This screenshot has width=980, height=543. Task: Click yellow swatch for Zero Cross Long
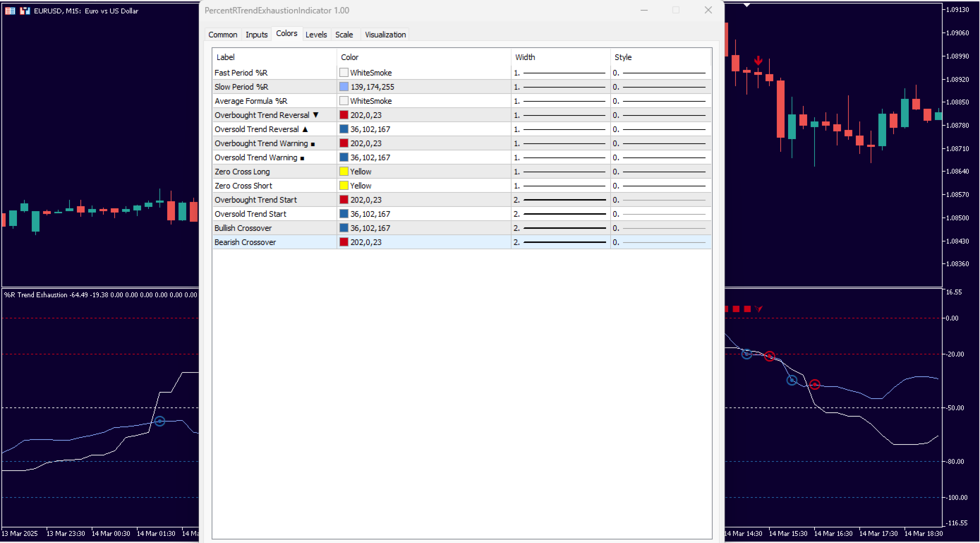click(x=344, y=172)
